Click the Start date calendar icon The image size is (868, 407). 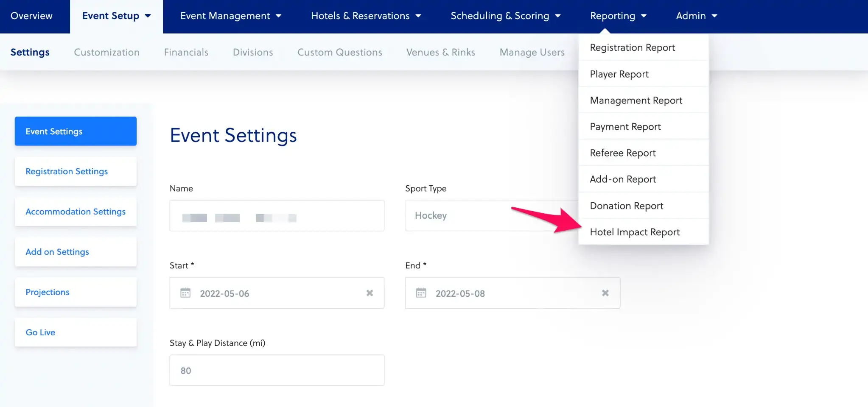click(185, 293)
